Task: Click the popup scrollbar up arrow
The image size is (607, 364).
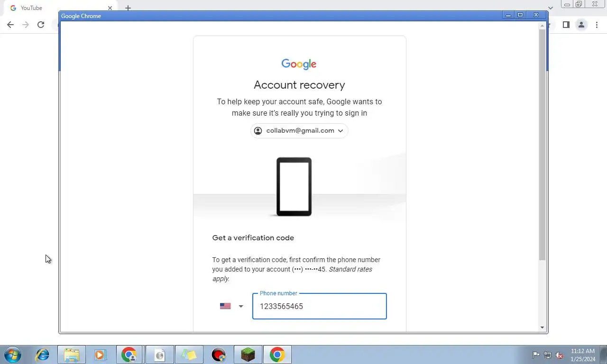Action: coord(542,26)
